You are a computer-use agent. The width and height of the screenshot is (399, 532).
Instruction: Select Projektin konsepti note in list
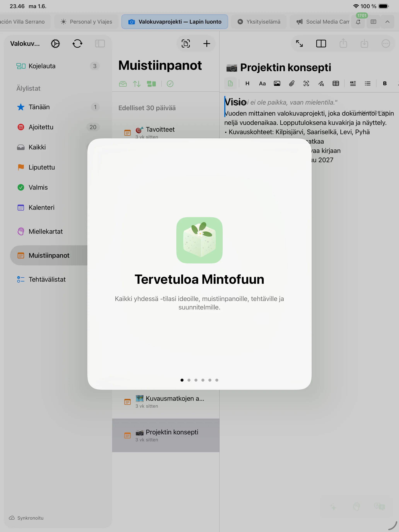pos(166,435)
